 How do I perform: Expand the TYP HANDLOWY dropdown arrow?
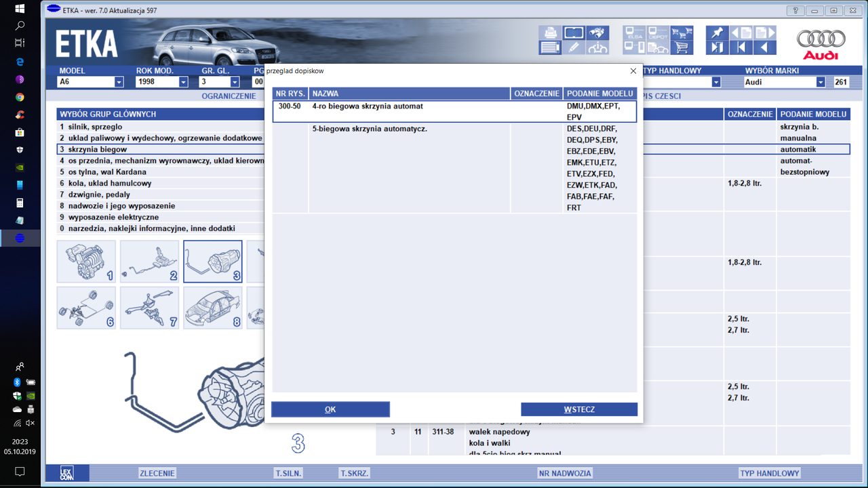click(x=715, y=82)
